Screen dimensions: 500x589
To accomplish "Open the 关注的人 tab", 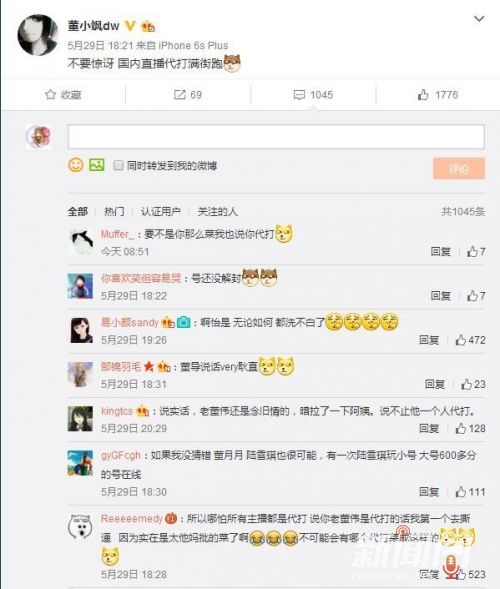I will [x=218, y=211].
